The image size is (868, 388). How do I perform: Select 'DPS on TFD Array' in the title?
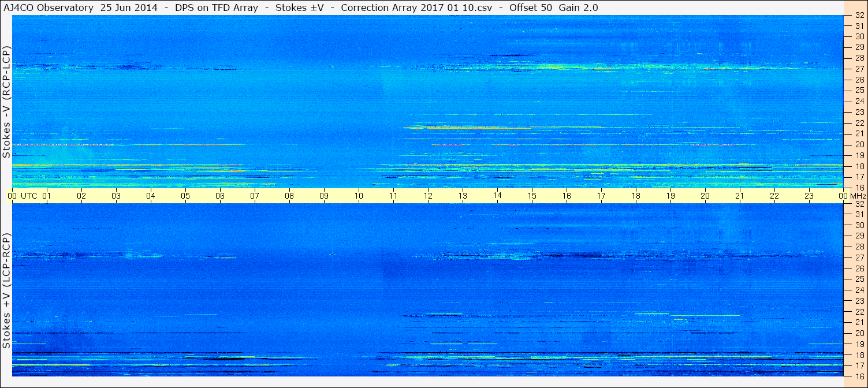tap(217, 8)
